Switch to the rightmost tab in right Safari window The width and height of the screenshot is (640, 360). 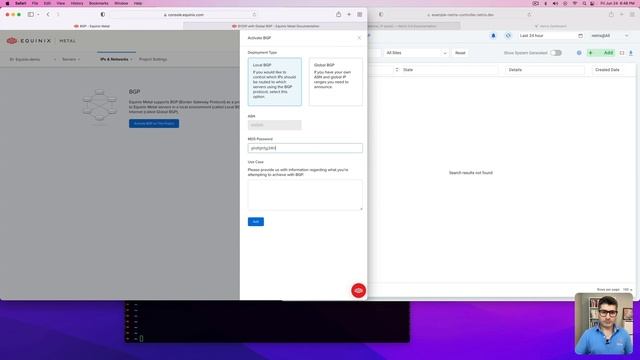point(550,26)
